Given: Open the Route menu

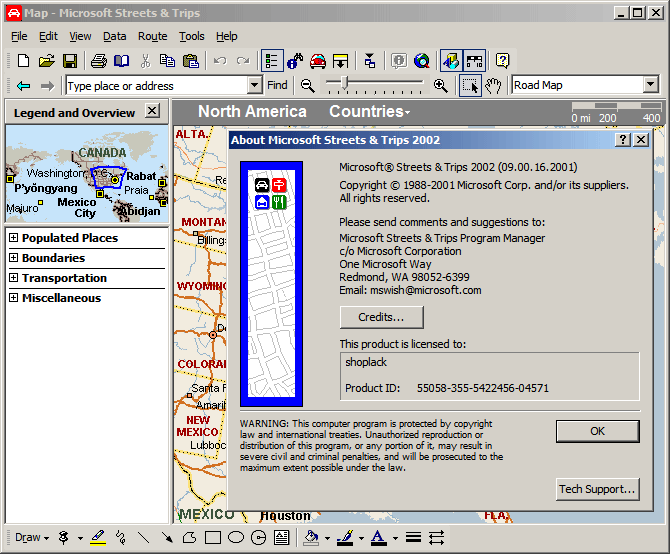Looking at the screenshot, I should tap(153, 36).
